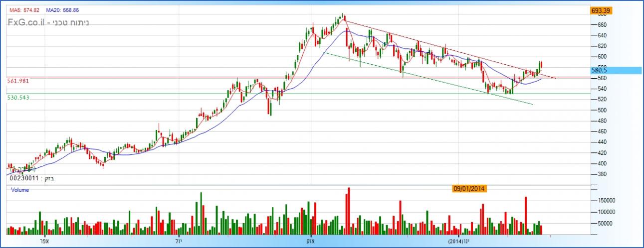644x248 pixels.
Task: Select the blue 580.5 current price tag
Action: pyautogui.click(x=614, y=71)
